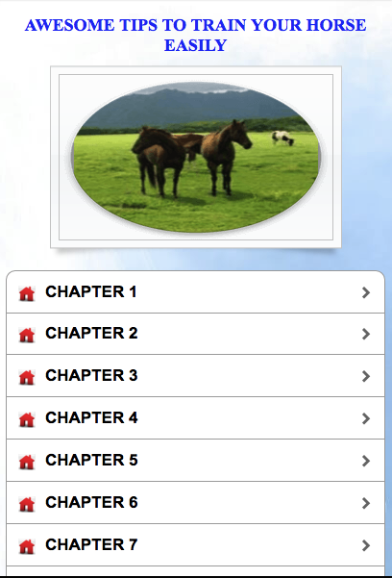Click the red home icon beside Chapter 1
Image resolution: width=392 pixels, height=578 pixels.
click(27, 293)
